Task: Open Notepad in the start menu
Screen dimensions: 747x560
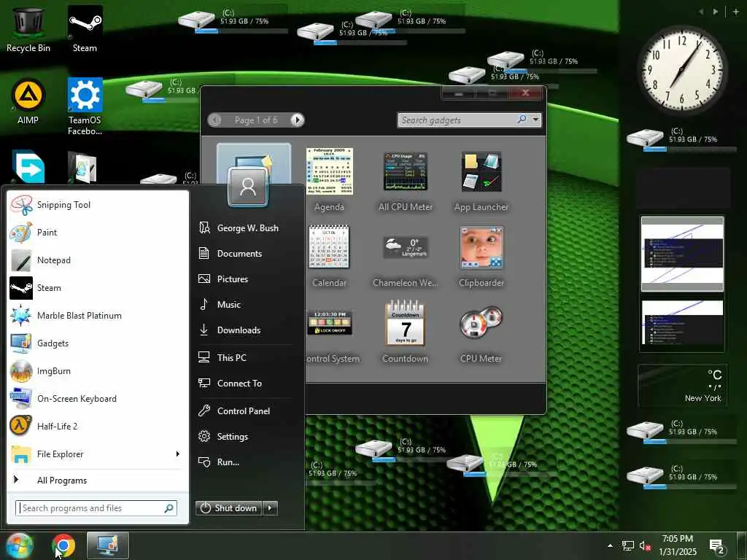Action: point(98,260)
